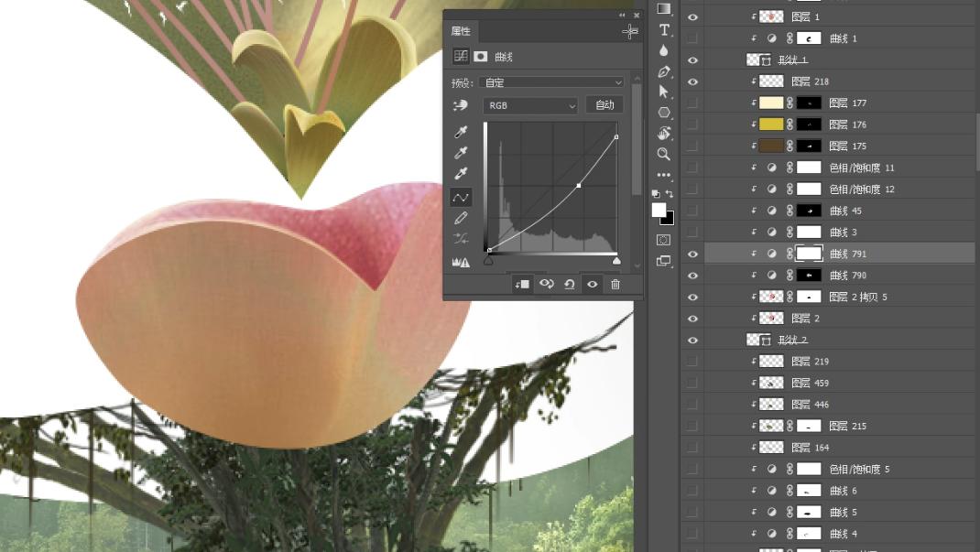Click the foreground white color swatch
The height and width of the screenshot is (552, 980).
[659, 210]
